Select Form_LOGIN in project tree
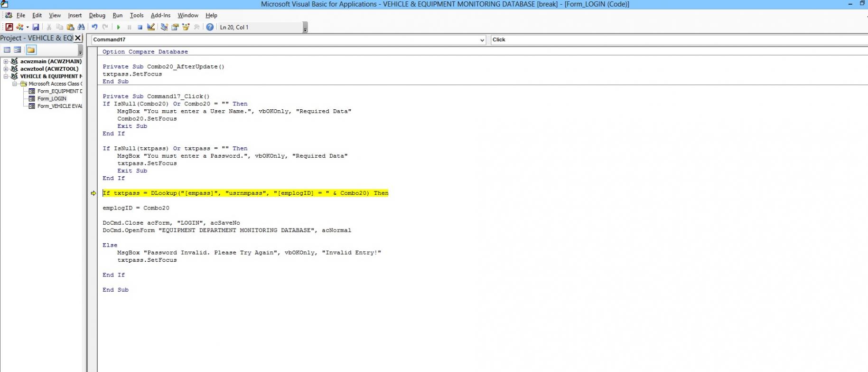868x372 pixels. coord(52,99)
